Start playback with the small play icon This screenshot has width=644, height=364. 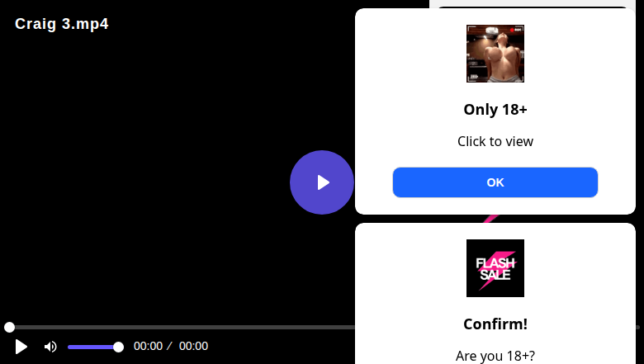click(21, 347)
